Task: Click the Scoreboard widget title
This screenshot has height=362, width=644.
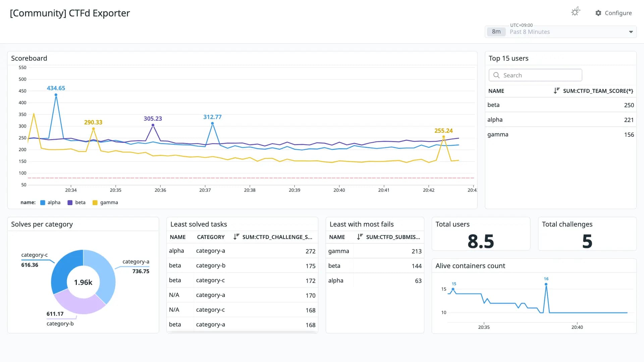Action: pos(29,58)
